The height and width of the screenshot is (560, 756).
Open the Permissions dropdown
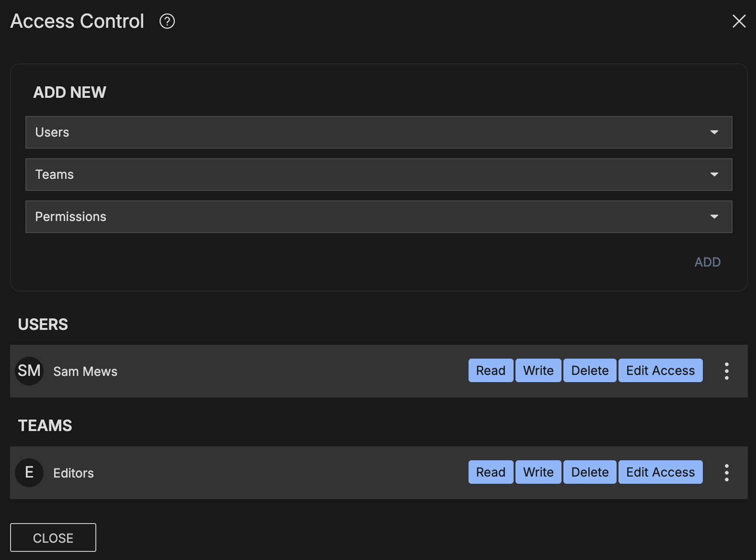tap(378, 217)
